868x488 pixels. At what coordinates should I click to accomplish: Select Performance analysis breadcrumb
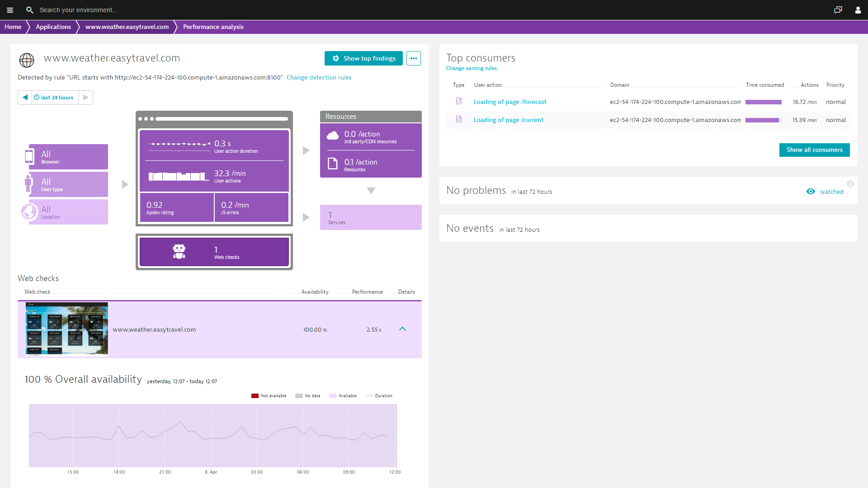pos(213,27)
